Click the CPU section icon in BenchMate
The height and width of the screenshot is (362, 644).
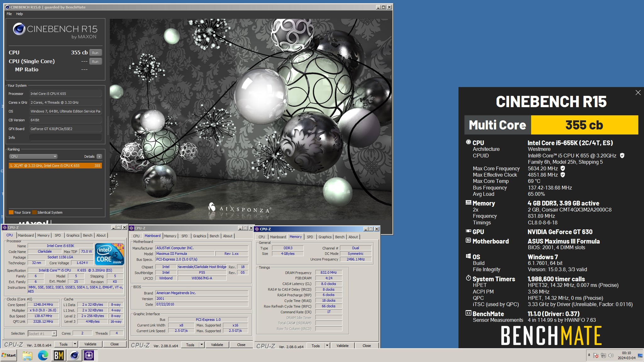[468, 142]
